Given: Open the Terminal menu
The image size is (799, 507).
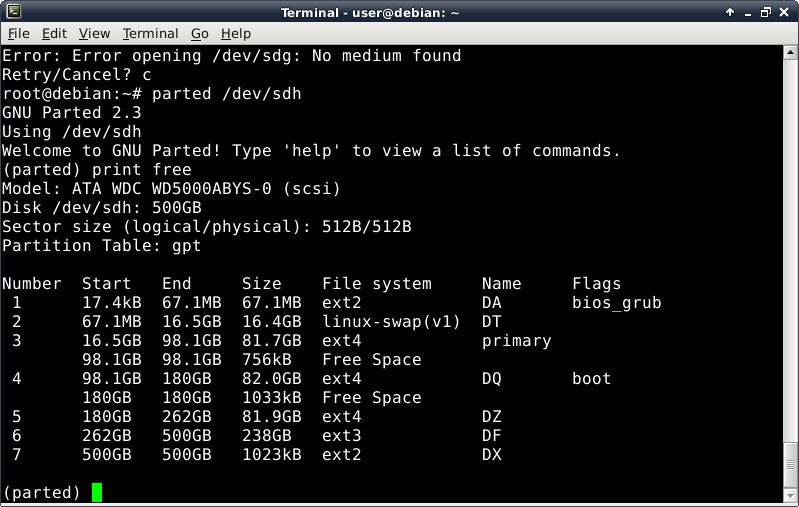Looking at the screenshot, I should (x=150, y=33).
